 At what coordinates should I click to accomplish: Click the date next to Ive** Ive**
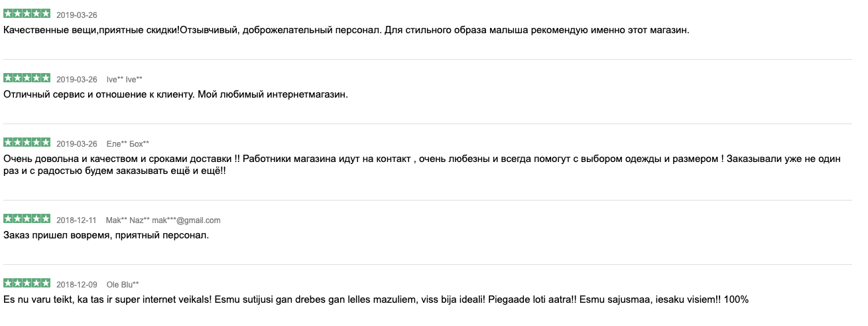(x=77, y=79)
